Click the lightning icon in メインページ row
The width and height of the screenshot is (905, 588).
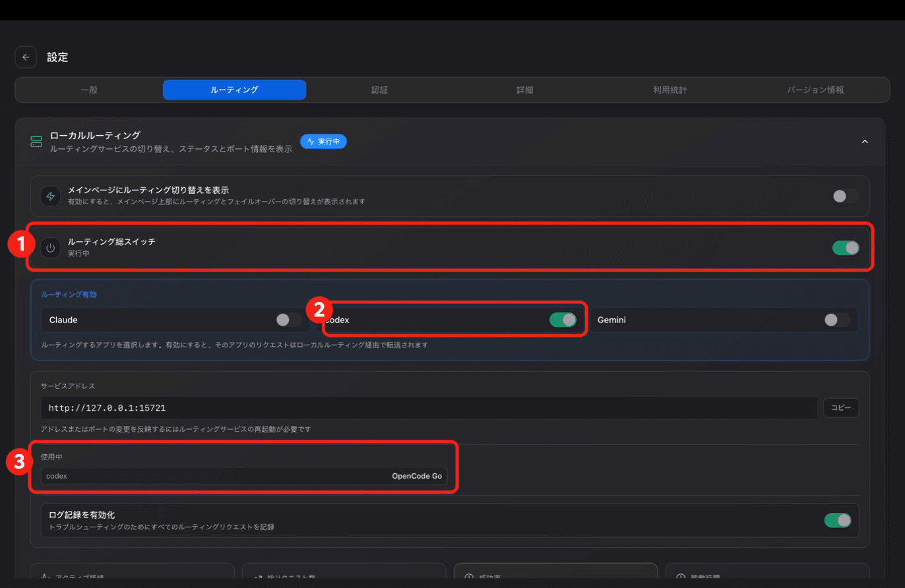pyautogui.click(x=51, y=196)
